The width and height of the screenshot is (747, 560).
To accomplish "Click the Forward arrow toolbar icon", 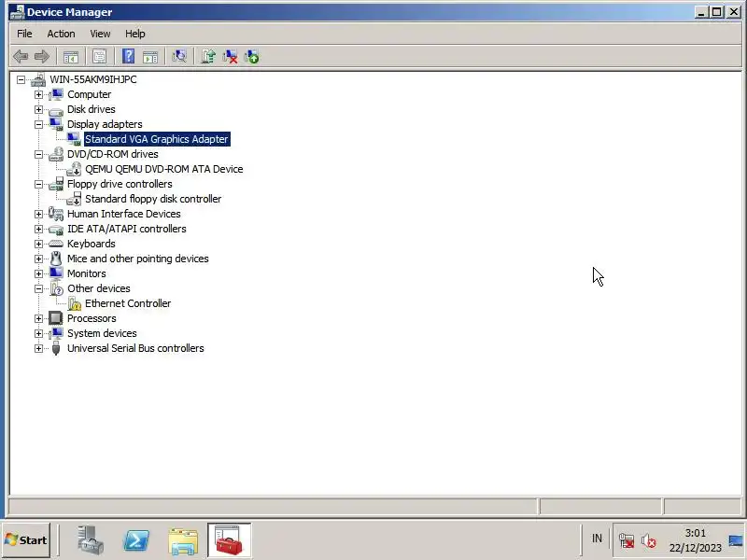I will [42, 57].
